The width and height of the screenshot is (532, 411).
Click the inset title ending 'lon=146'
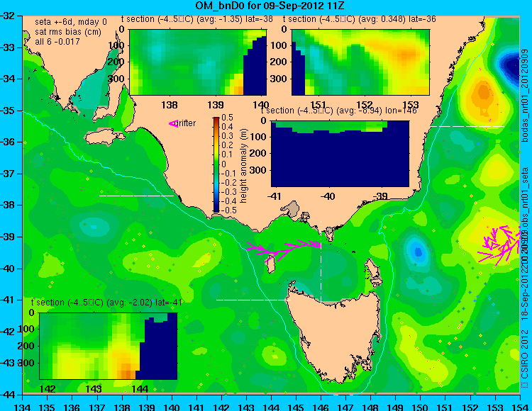[x=339, y=111]
